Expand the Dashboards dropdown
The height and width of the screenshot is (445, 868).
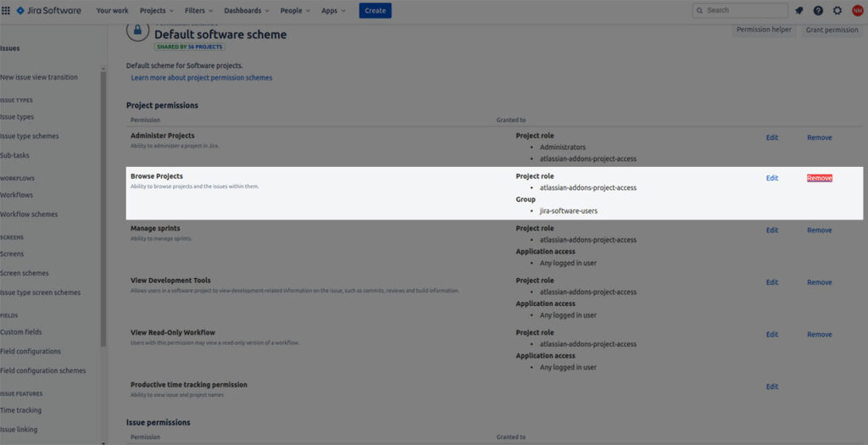pos(247,10)
